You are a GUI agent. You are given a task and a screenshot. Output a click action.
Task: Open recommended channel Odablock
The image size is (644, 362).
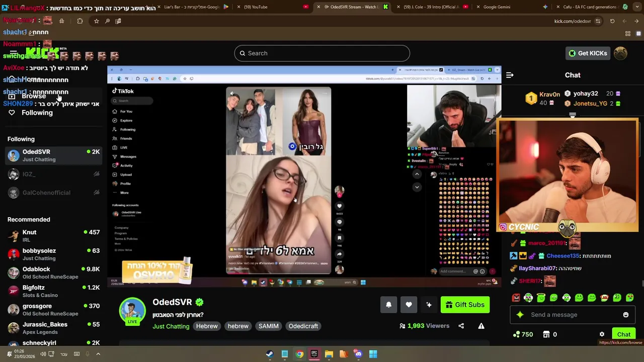pyautogui.click(x=53, y=273)
